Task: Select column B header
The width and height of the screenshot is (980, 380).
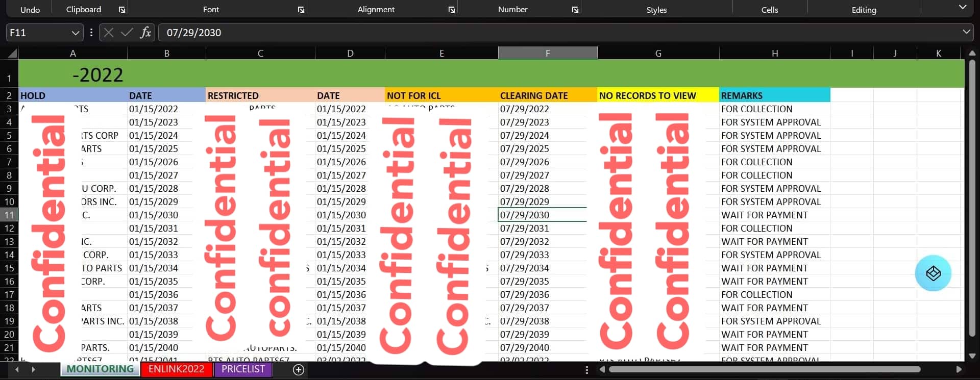Action: [x=166, y=53]
